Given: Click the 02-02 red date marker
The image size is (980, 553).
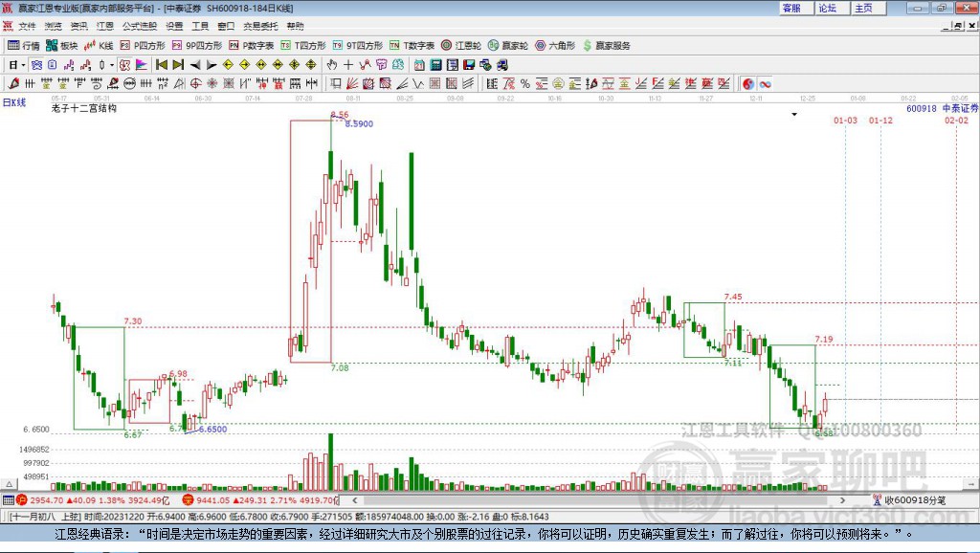Looking at the screenshot, I should pos(956,120).
